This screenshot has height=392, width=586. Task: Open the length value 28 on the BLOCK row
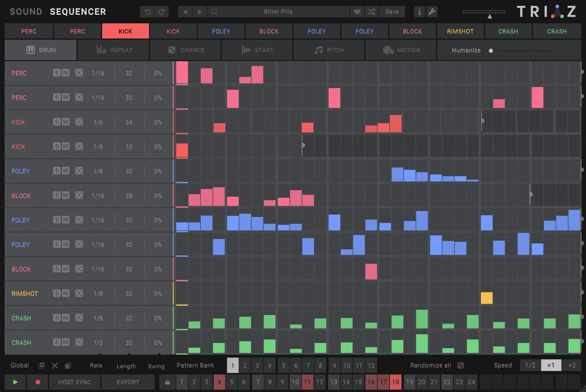pyautogui.click(x=129, y=196)
